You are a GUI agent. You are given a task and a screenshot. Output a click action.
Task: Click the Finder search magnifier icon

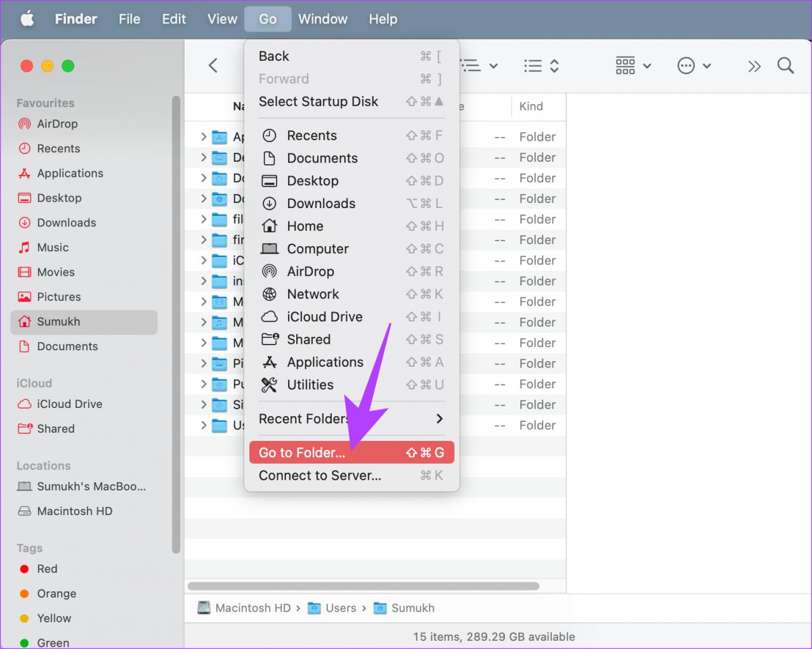[785, 65]
